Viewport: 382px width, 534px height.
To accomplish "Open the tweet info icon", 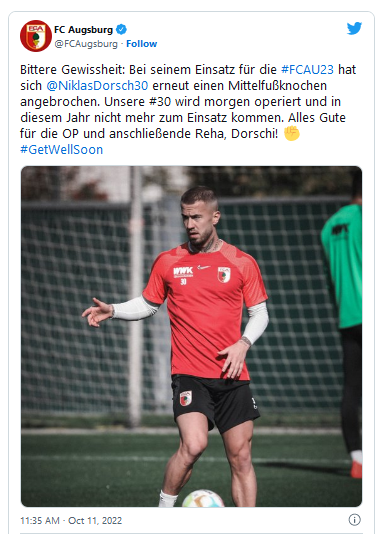I will [x=354, y=520].
